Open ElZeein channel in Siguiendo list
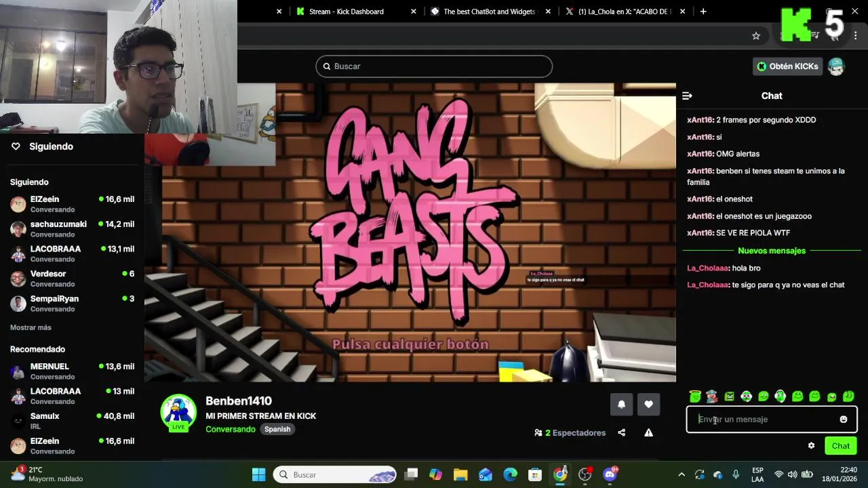The height and width of the screenshot is (488, 868). 73,204
